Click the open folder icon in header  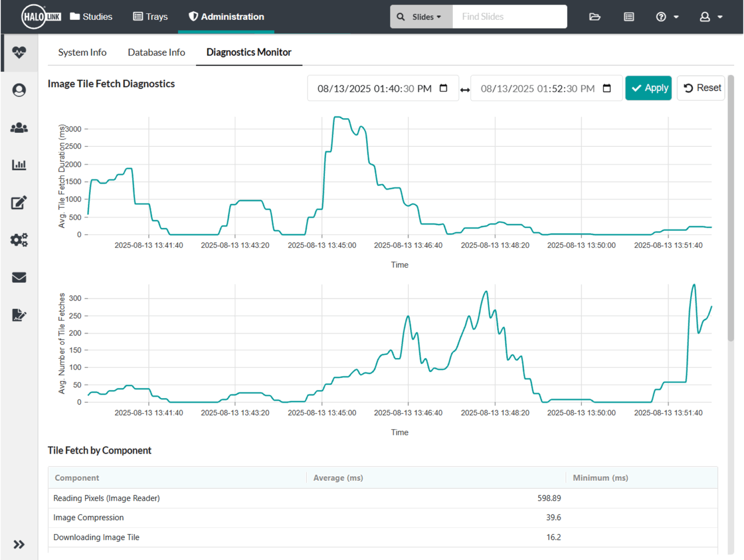(x=595, y=17)
